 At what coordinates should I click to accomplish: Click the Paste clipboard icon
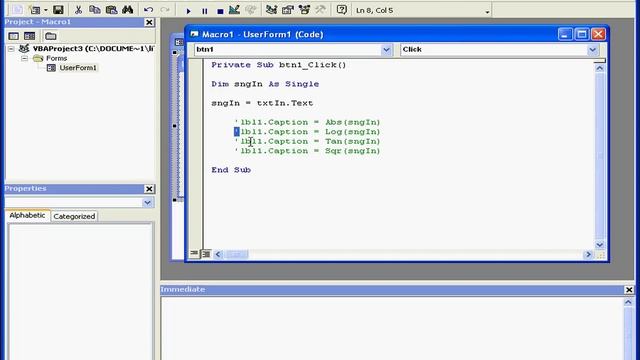(111, 9)
